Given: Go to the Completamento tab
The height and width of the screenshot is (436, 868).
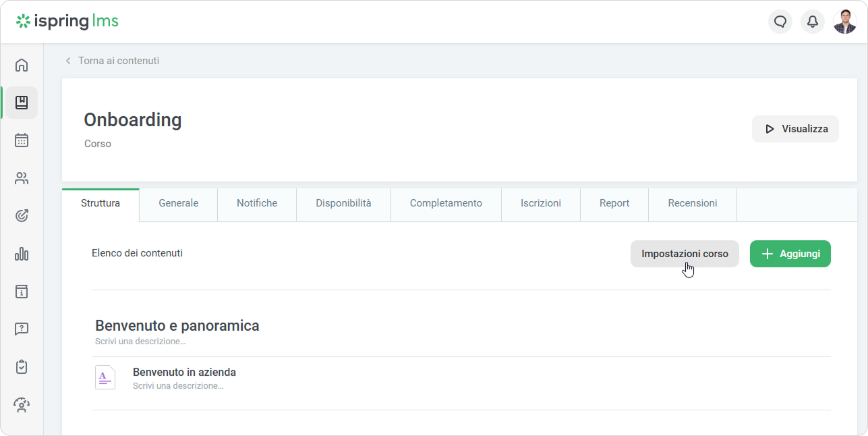Looking at the screenshot, I should pyautogui.click(x=446, y=203).
